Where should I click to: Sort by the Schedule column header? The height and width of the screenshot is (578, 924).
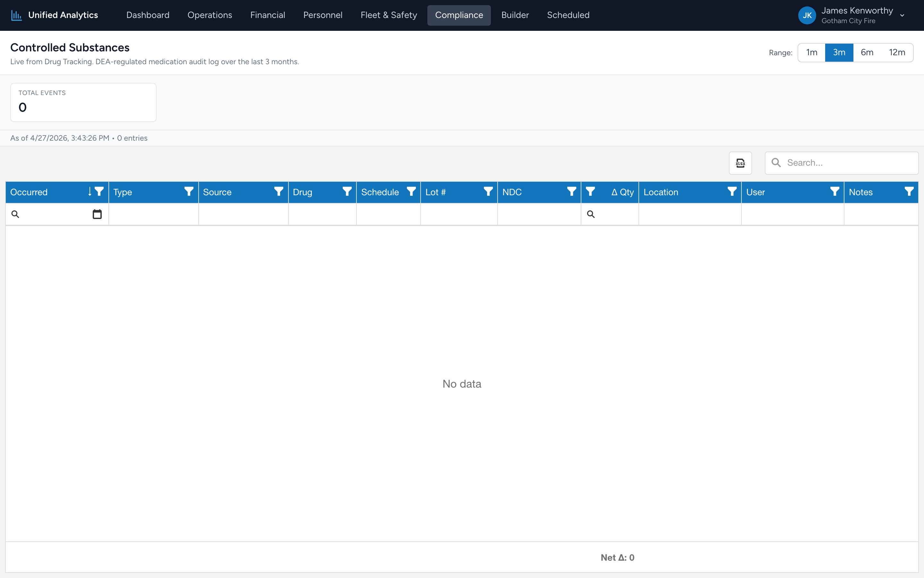pyautogui.click(x=380, y=192)
